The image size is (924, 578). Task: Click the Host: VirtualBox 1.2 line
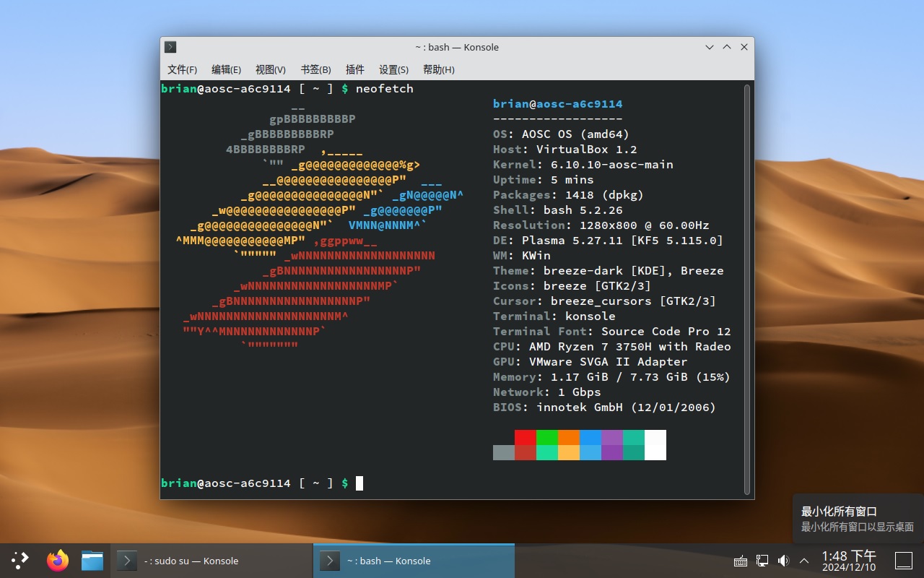click(x=565, y=150)
